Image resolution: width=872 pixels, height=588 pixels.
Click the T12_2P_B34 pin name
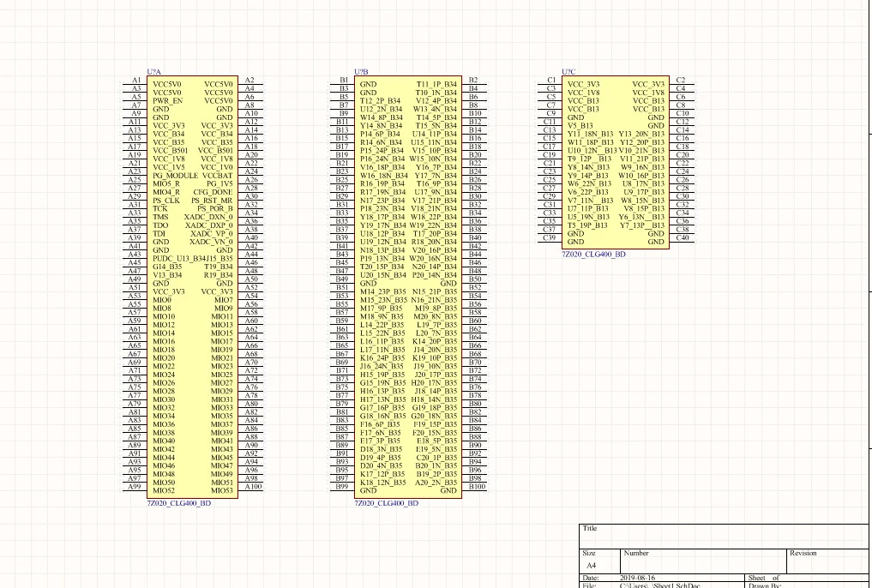point(380,100)
